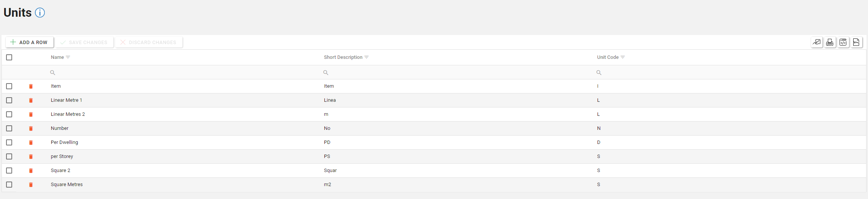Open the Short Description column filter menu

click(x=366, y=57)
